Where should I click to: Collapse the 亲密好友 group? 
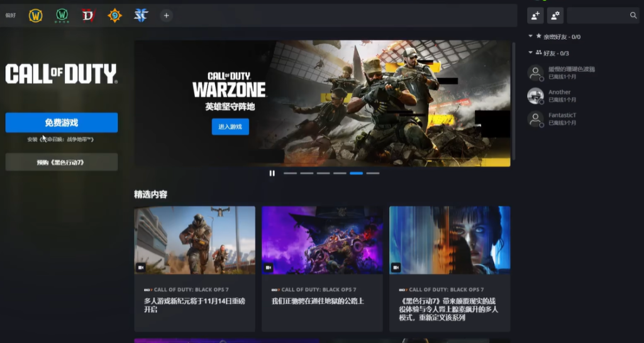point(531,36)
